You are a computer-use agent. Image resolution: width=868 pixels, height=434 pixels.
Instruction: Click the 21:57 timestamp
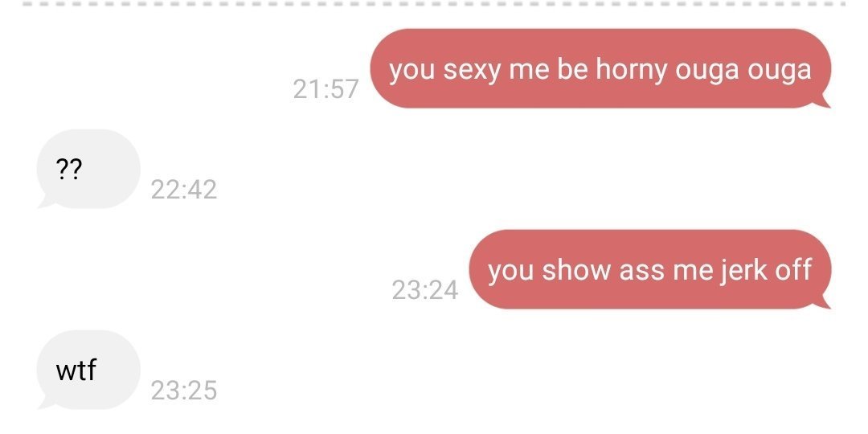click(x=326, y=89)
